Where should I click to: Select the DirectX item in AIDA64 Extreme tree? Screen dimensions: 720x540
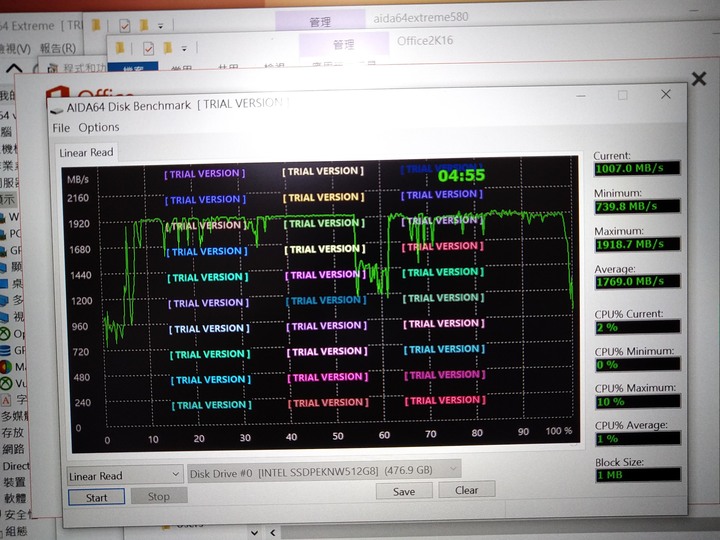click(x=16, y=466)
